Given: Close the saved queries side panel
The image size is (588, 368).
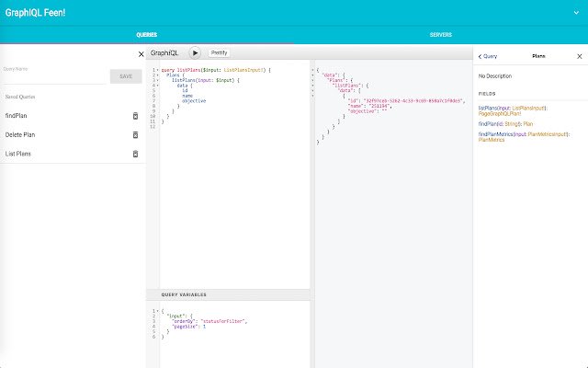Looking at the screenshot, I should coord(141,54).
